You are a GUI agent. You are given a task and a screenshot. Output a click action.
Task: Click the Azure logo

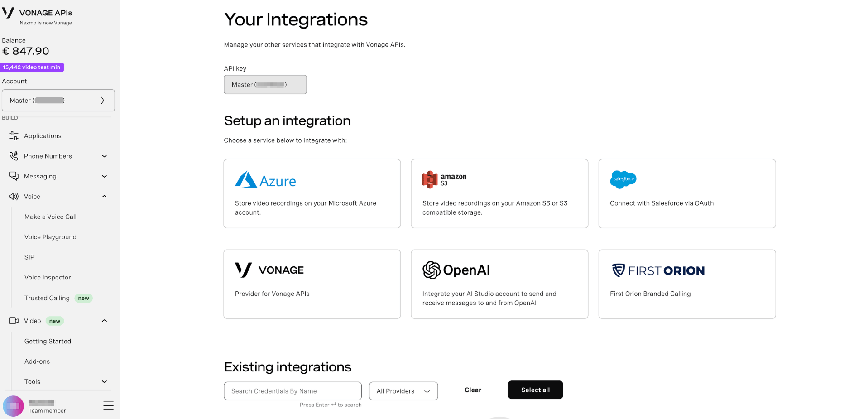coord(265,180)
